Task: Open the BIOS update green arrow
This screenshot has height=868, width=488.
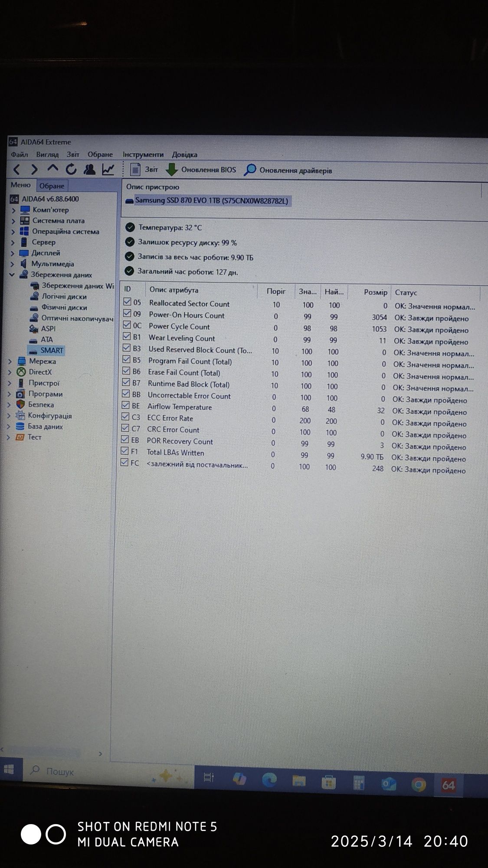Action: click(172, 170)
